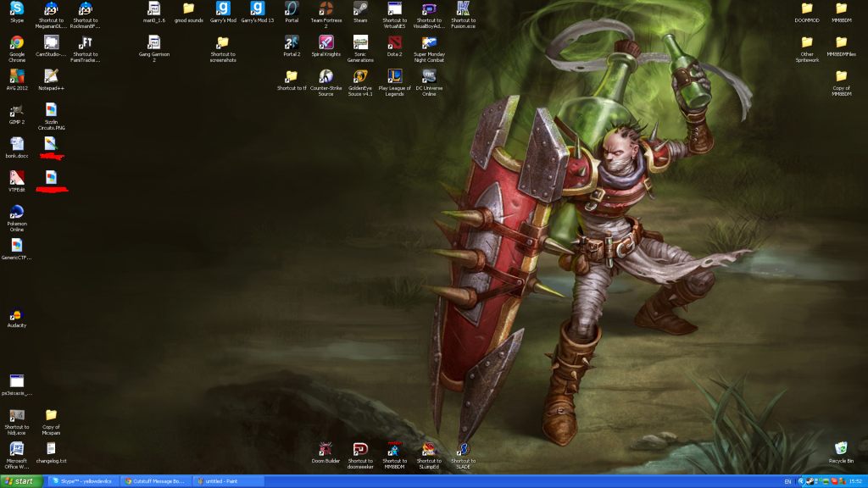Select the Audacity desktop icon
868x488 pixels.
[x=17, y=315]
